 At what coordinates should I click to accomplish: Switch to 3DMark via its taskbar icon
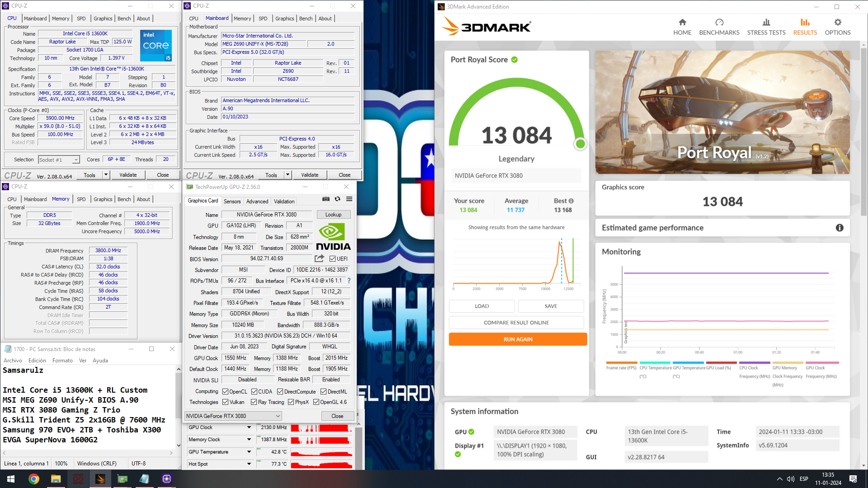click(100, 479)
